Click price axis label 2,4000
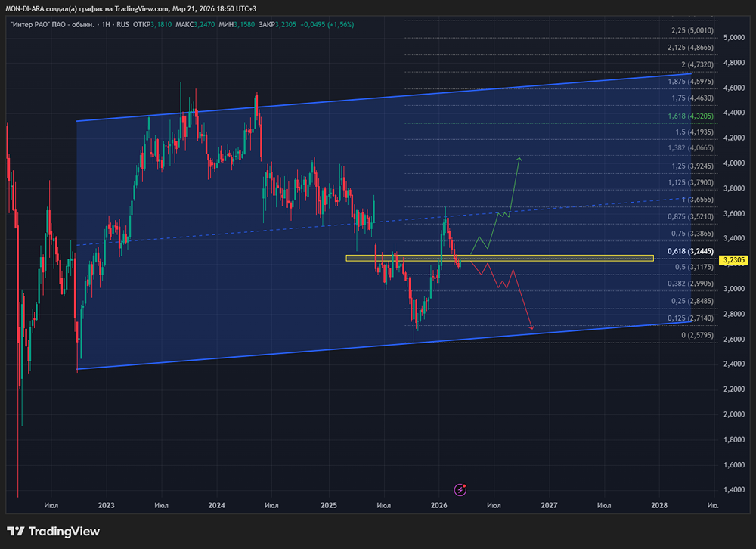The height and width of the screenshot is (549, 756). click(734, 364)
